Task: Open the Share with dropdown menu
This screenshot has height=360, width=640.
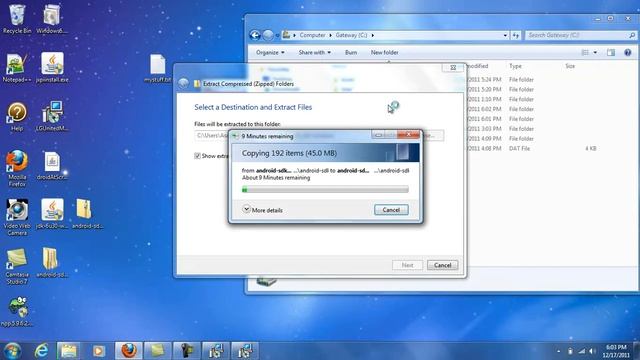Action: pos(315,52)
